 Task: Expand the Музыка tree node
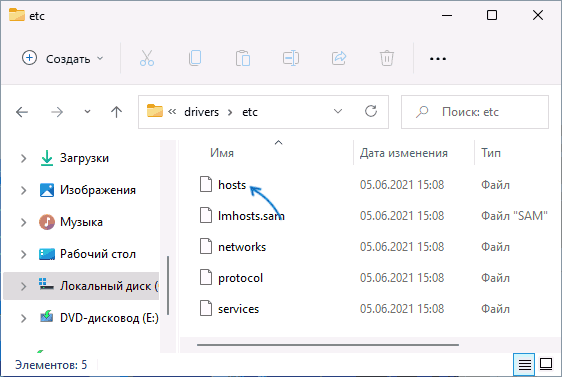tap(23, 222)
